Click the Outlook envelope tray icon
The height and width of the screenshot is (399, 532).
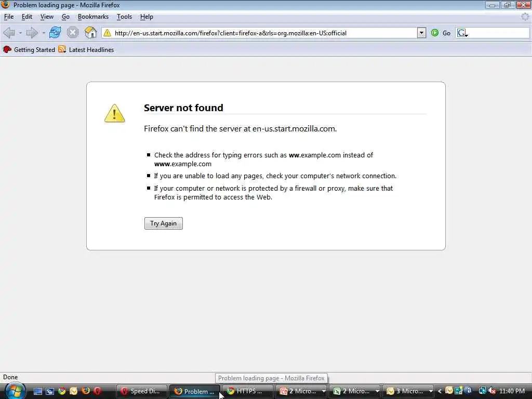pos(449,391)
